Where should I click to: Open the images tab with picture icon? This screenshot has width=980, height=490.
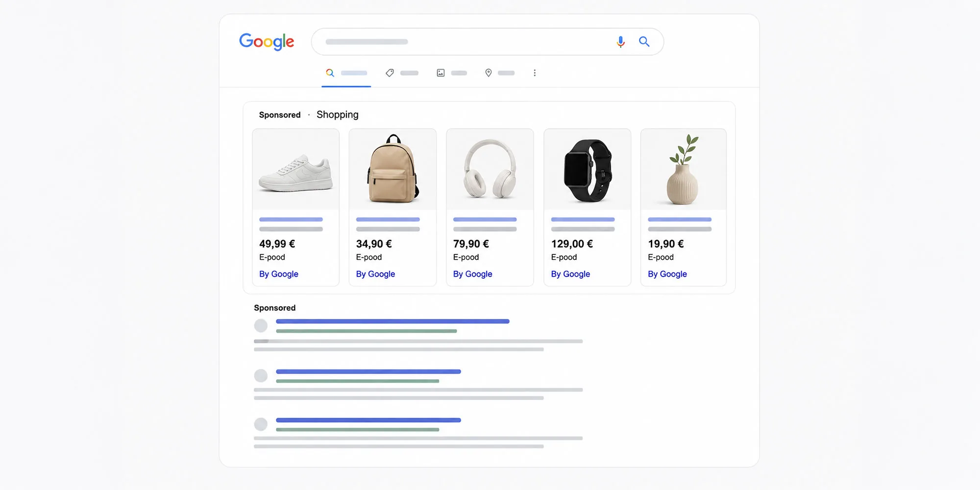[x=452, y=73]
